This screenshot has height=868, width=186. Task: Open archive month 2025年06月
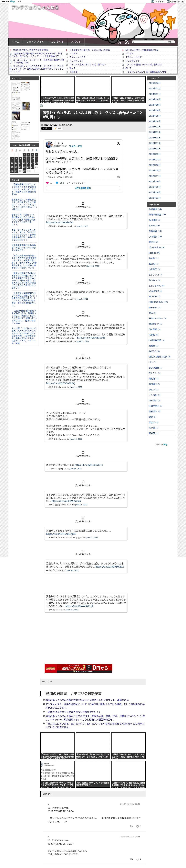[155, 83]
